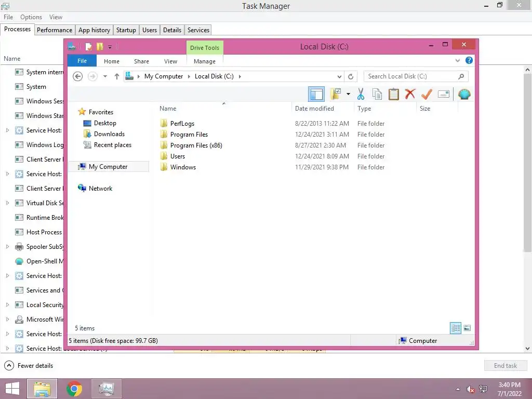The width and height of the screenshot is (532, 399).
Task: Select Downloads in navigation pane
Action: [109, 134]
